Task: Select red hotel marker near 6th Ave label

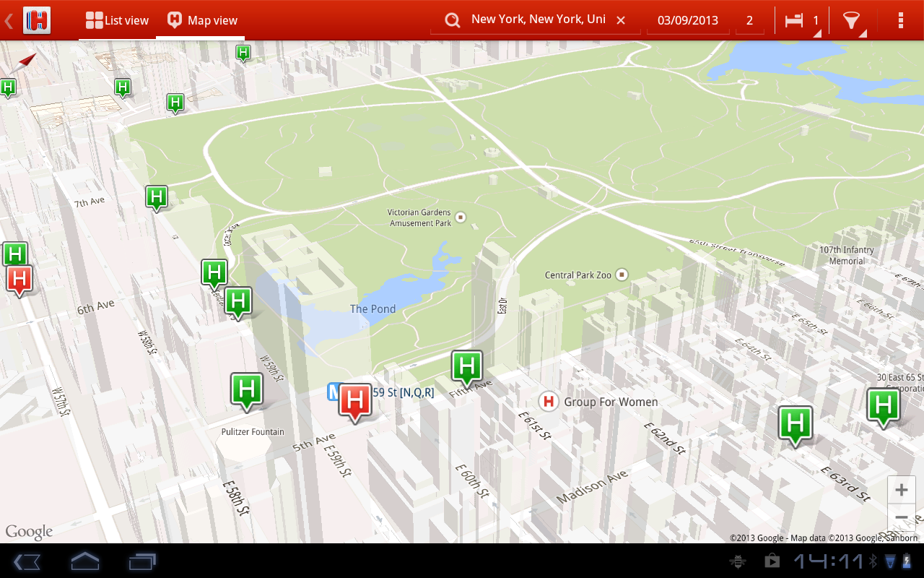Action: coord(19,280)
